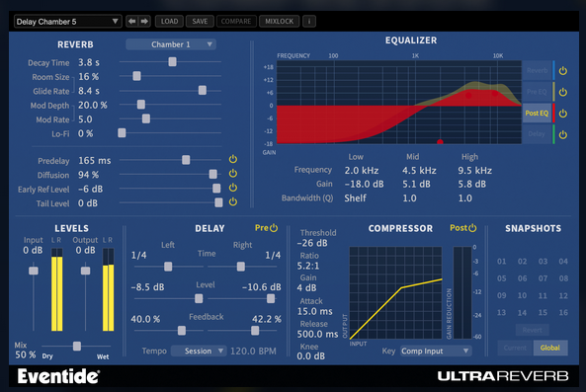586x392 pixels.
Task: Select snapshot slot 16
Action: point(563,312)
